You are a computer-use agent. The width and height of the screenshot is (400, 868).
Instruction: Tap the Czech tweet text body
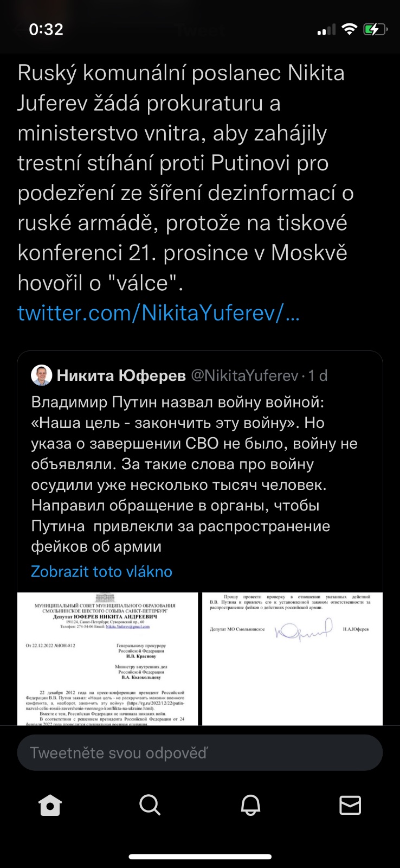tap(184, 177)
